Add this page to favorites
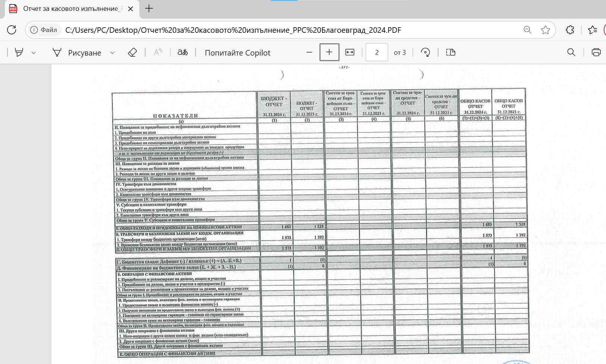Screen dimensions: 606x364 pyautogui.click(x=546, y=30)
